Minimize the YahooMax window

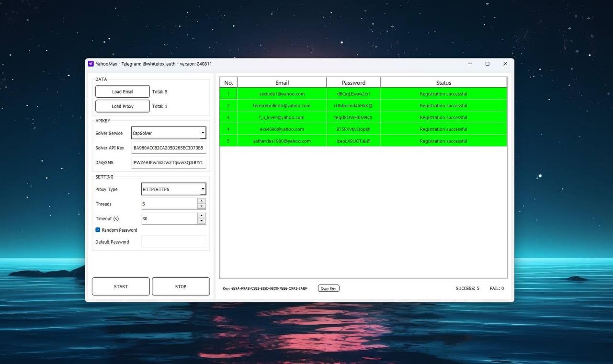coord(470,64)
